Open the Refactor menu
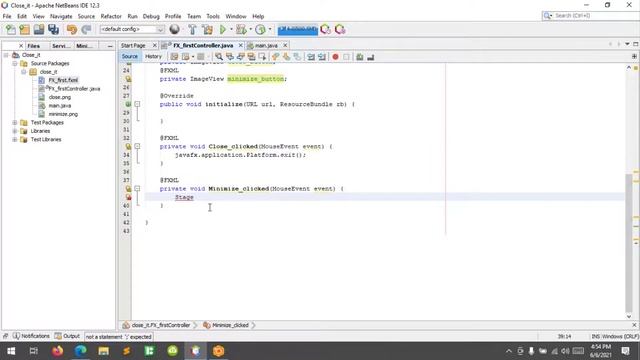Image resolution: width=640 pixels, height=360 pixels. pos(111,16)
